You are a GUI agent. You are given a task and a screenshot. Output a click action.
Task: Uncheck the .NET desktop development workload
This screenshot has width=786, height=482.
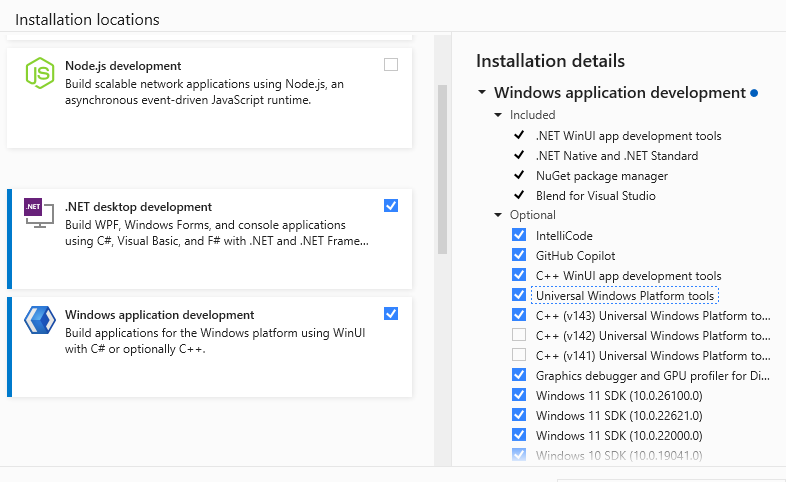[391, 206]
